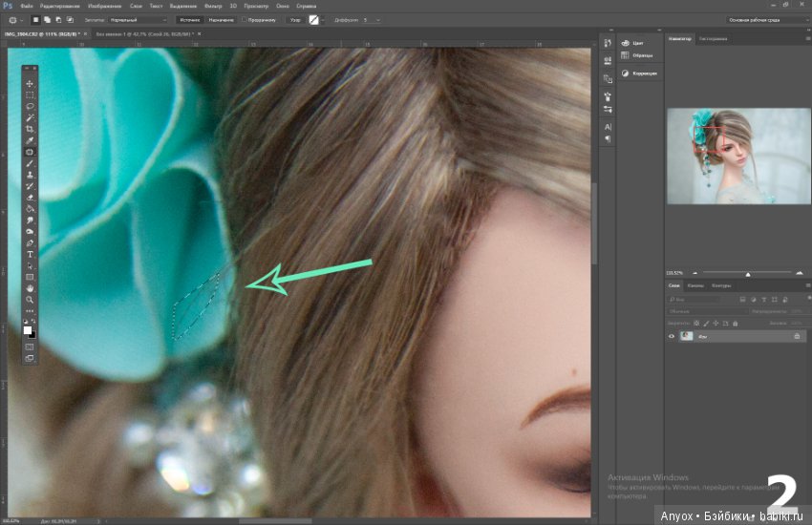Select the Pen tool

30,243
